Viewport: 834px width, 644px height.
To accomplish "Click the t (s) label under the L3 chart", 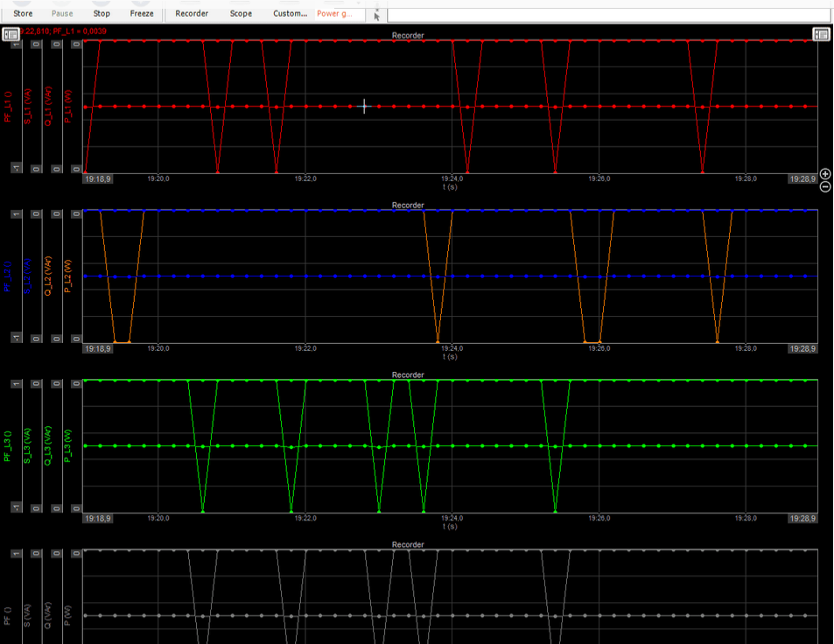I will [x=450, y=527].
